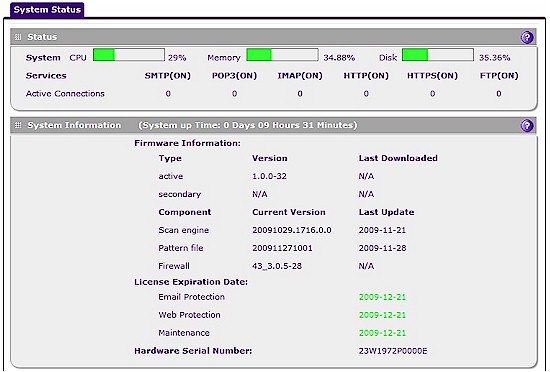The width and height of the screenshot is (550, 372).
Task: Click the Disk usage progress bar
Action: point(438,55)
